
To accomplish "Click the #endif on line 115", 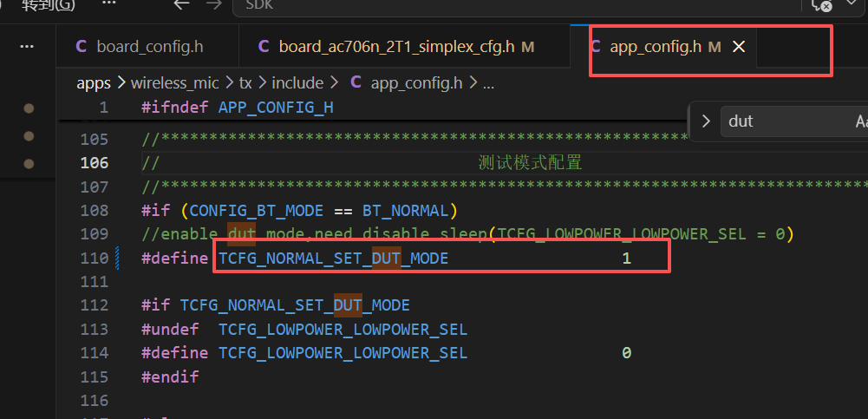I will pyautogui.click(x=170, y=377).
